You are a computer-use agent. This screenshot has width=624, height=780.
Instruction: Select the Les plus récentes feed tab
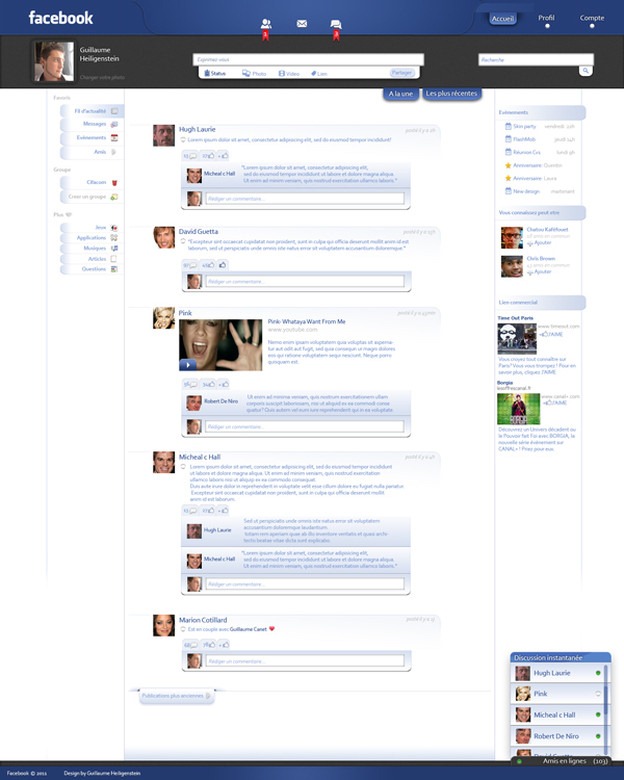coord(452,94)
